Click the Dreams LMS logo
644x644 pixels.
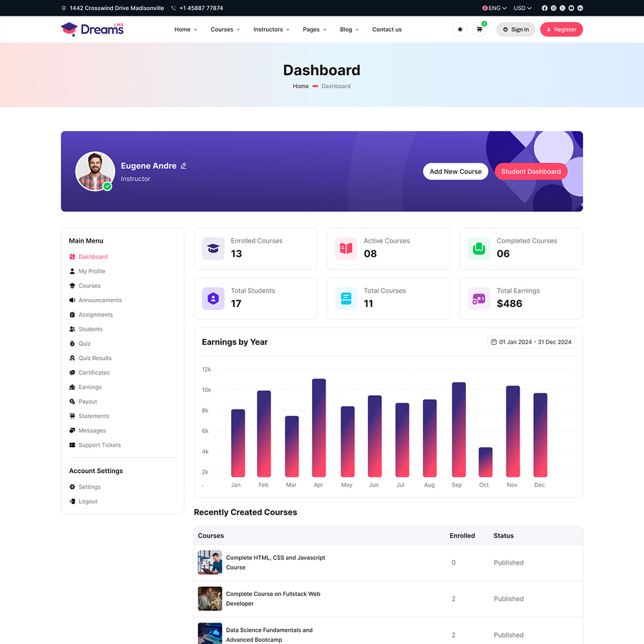92,29
